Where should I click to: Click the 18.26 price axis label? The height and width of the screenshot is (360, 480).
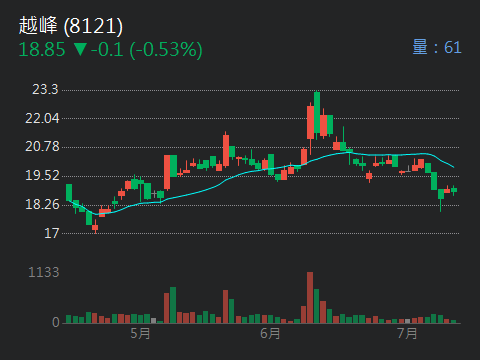click(x=42, y=204)
